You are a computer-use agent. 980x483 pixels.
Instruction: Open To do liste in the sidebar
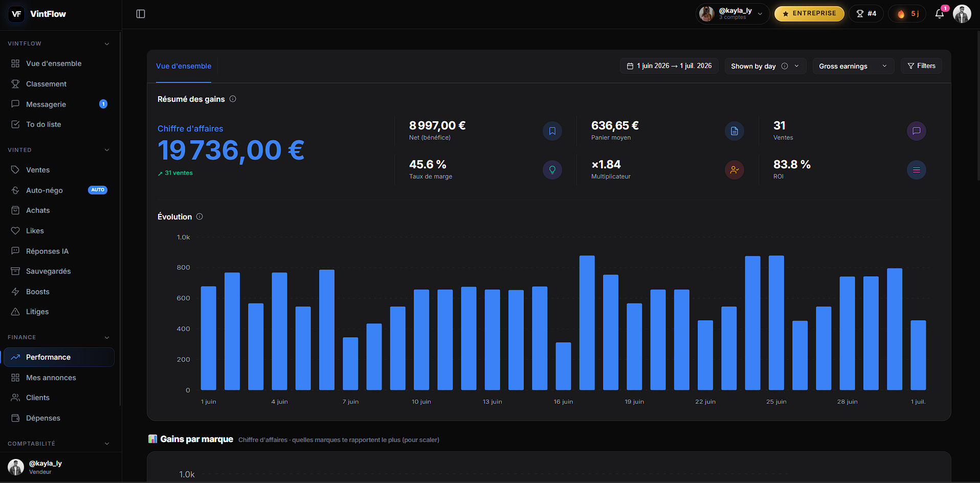[59, 124]
